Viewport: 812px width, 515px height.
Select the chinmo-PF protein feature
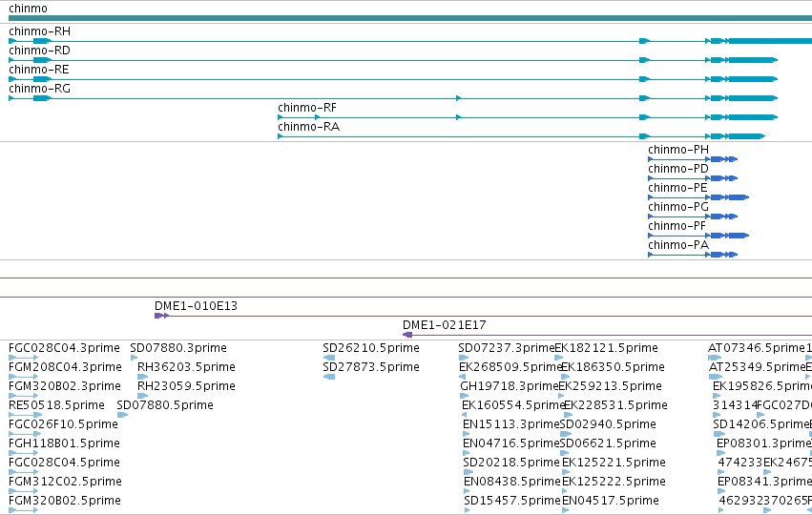pos(698,236)
